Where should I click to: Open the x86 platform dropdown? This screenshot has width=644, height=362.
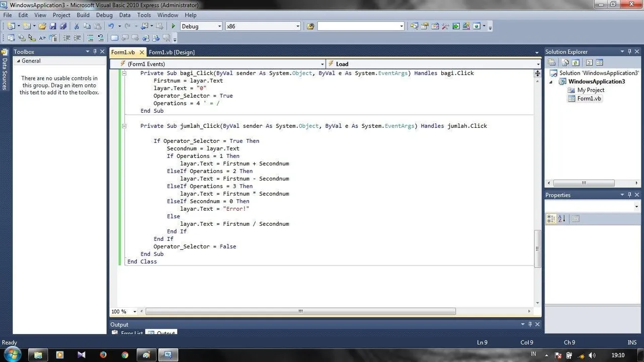pyautogui.click(x=297, y=26)
